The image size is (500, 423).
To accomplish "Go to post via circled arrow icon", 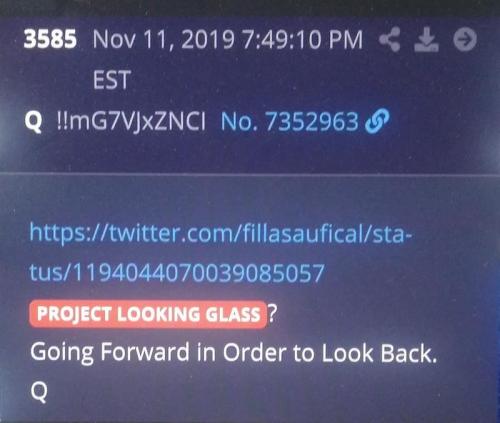I will (465, 40).
